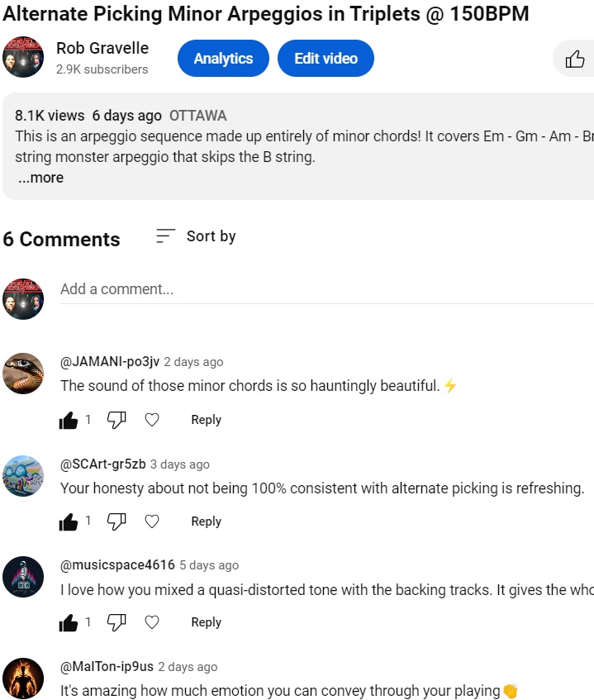Dislike the JAMANI-po3jv comment
This screenshot has width=594, height=700.
click(116, 420)
